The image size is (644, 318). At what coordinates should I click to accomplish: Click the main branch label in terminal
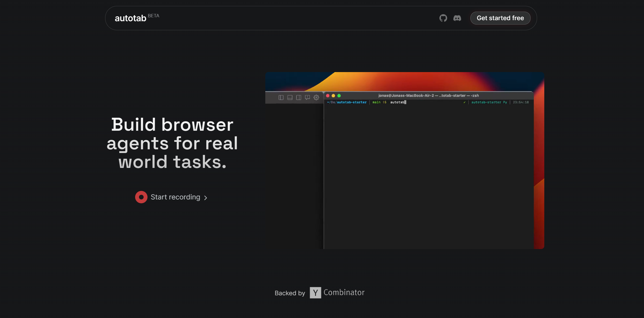click(x=376, y=102)
